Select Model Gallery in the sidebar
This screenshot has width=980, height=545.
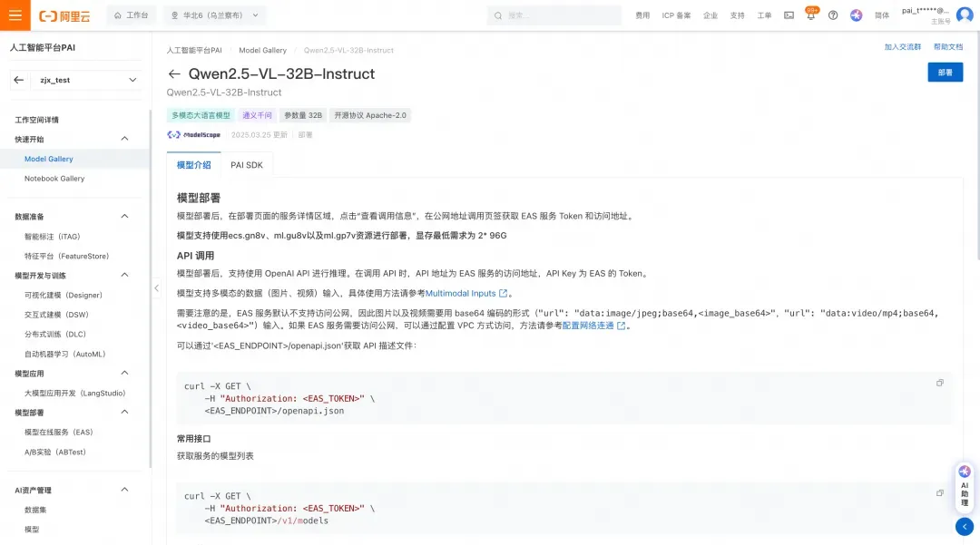75,159
